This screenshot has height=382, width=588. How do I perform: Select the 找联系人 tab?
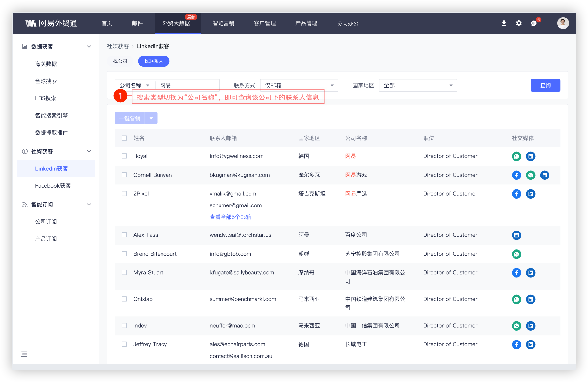154,61
